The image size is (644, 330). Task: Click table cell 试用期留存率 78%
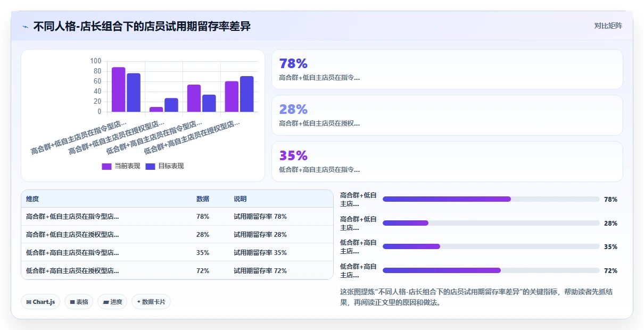pos(260,217)
